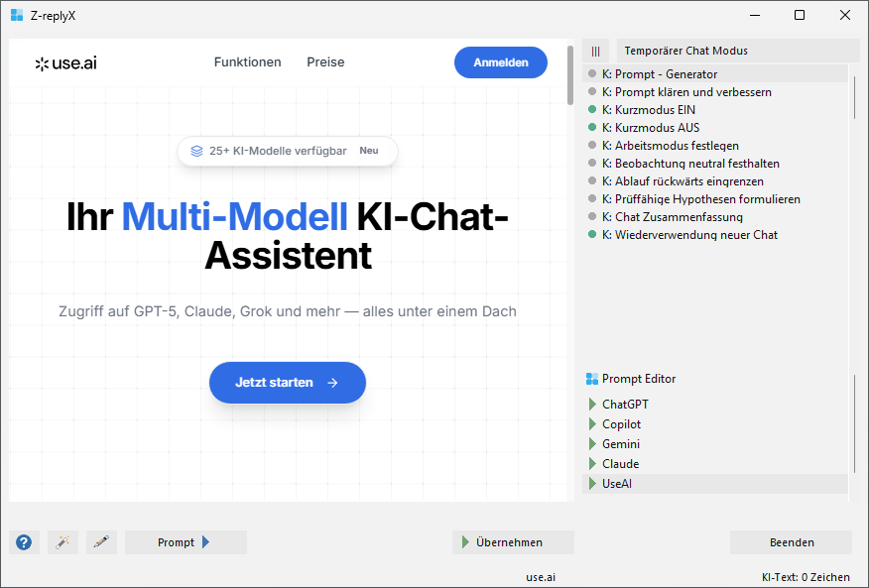Expand the ChatGPT entry arrow
Viewport: 869px width, 588px height.
[592, 405]
